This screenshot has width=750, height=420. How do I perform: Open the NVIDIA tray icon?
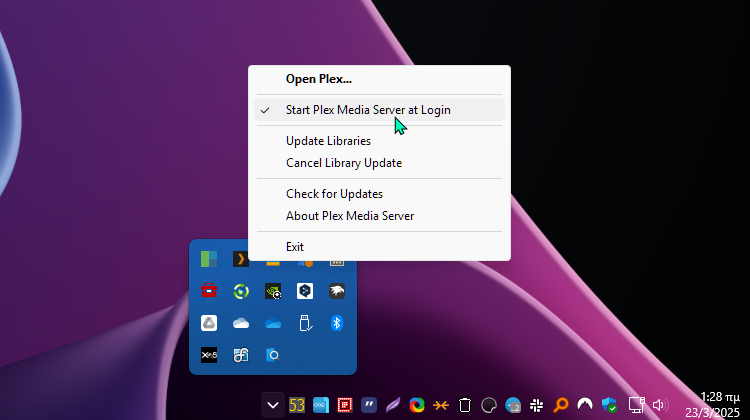(x=273, y=291)
